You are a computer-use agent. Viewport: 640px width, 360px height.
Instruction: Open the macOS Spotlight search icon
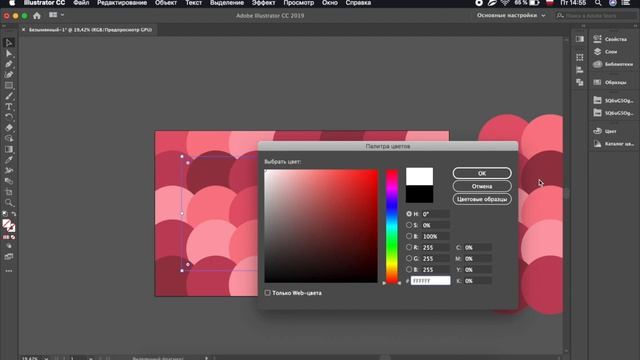pos(598,3)
